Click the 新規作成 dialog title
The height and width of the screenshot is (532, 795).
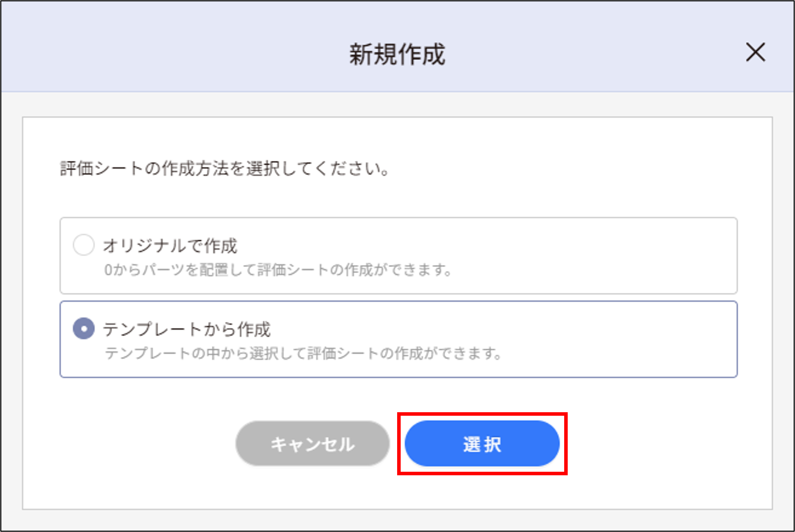click(397, 54)
